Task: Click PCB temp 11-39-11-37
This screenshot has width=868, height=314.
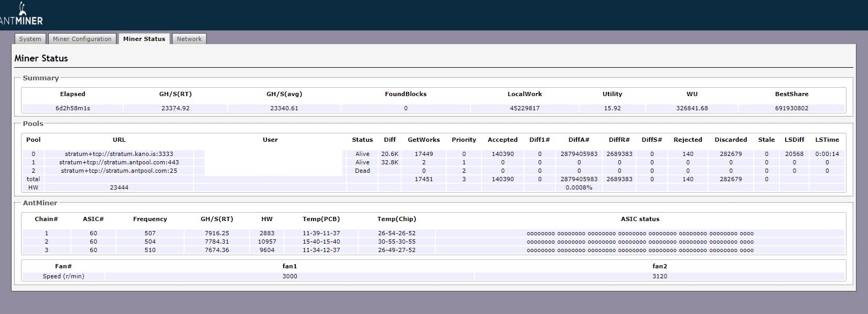Action: click(321, 233)
